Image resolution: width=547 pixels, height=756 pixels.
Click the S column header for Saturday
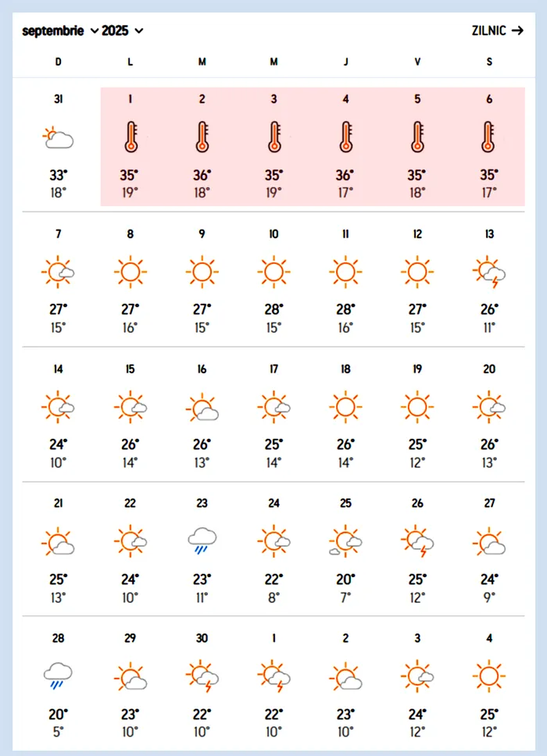tap(489, 62)
